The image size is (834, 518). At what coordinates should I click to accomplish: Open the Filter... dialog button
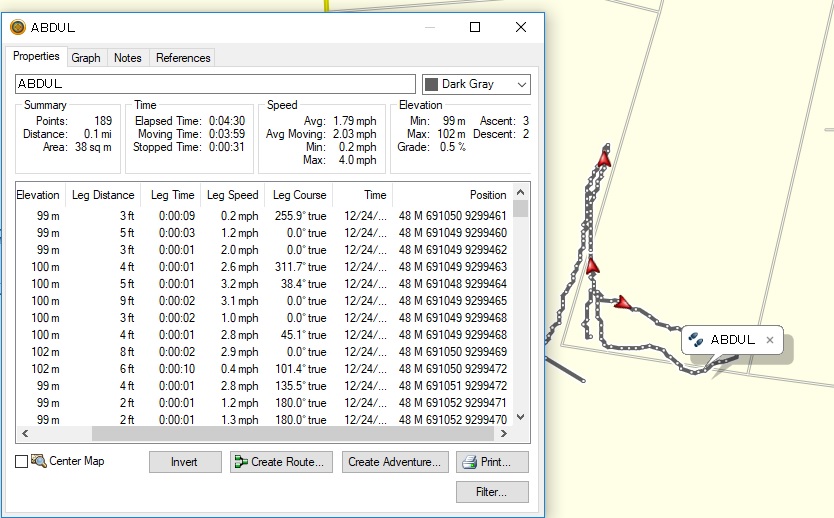click(492, 492)
